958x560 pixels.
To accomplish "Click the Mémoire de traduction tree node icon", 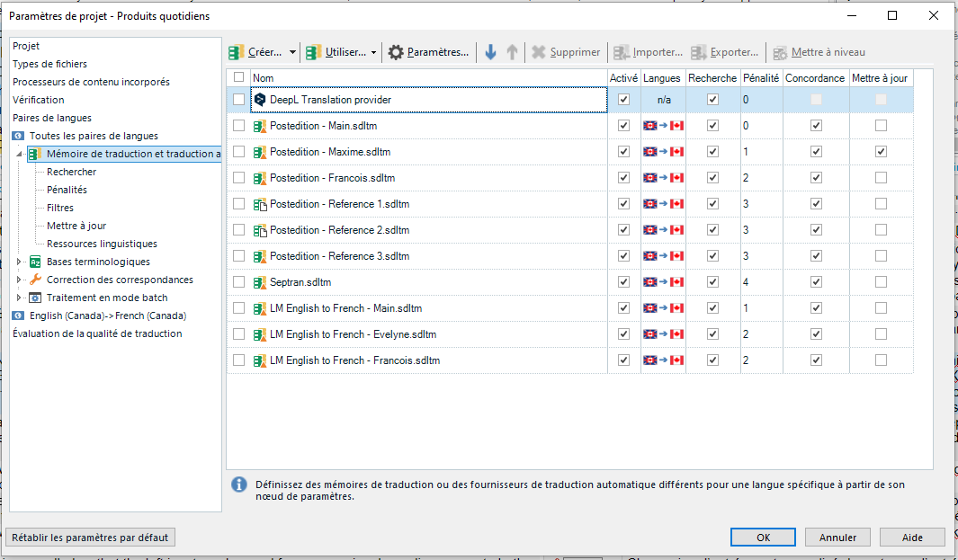I will 35,154.
